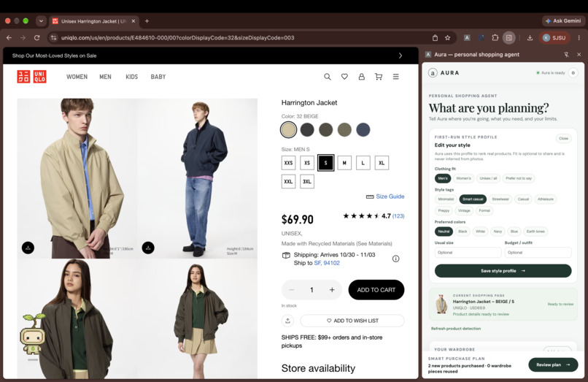Open Chrome three-dot menu
Screen dimensions: 588x382
(579, 37)
